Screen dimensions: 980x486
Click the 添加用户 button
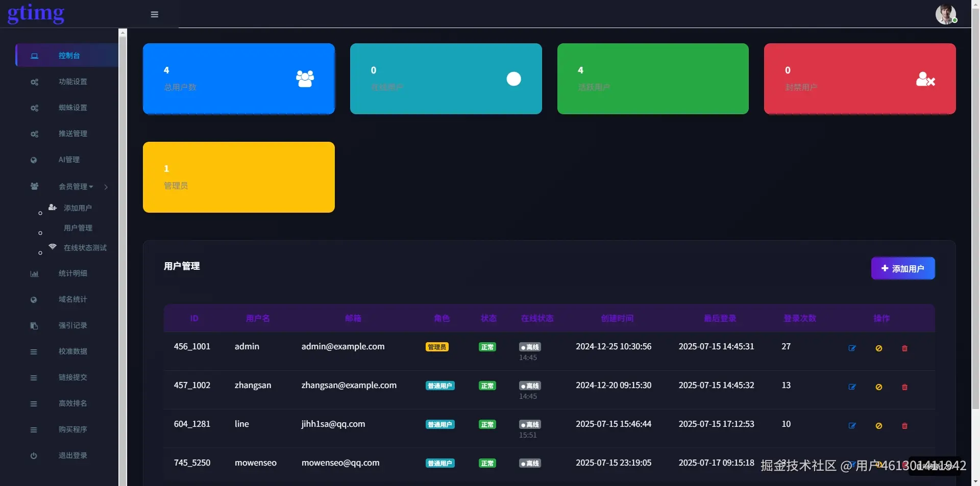(x=903, y=268)
